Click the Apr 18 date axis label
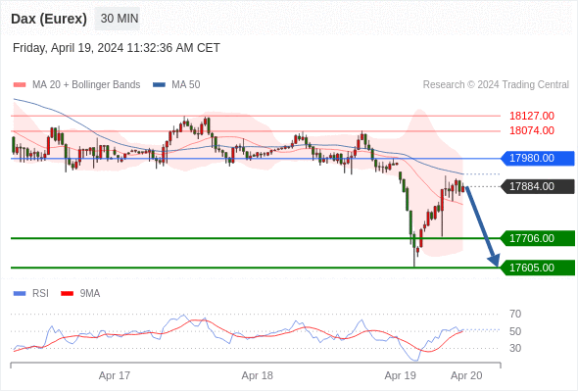The image size is (578, 392). 257,375
